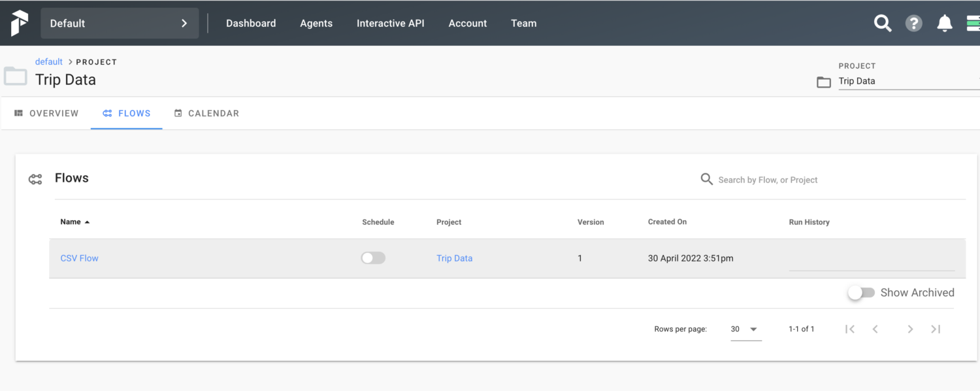980x391 pixels.
Task: Open the Agents menu item
Action: point(316,24)
